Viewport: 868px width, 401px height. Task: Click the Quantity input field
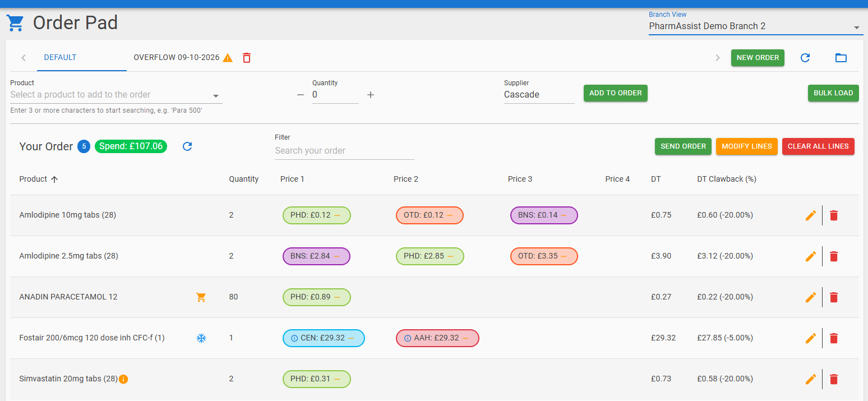point(335,95)
